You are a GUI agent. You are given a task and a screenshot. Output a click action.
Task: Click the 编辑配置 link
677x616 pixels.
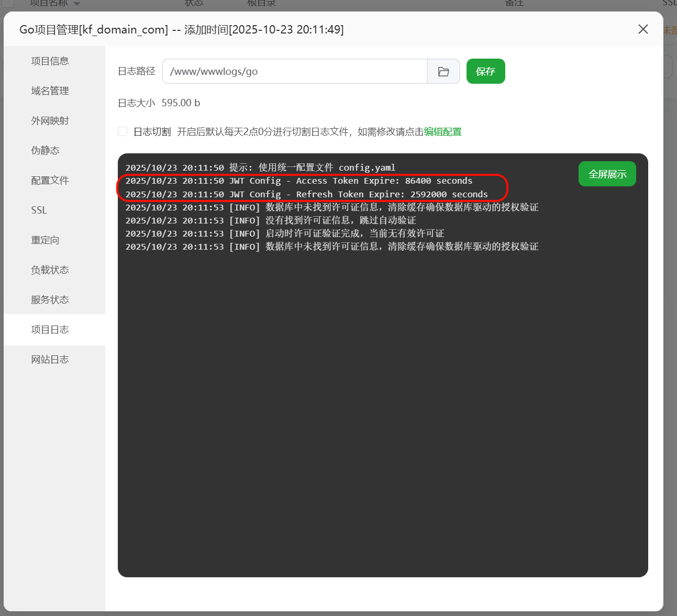(x=442, y=132)
